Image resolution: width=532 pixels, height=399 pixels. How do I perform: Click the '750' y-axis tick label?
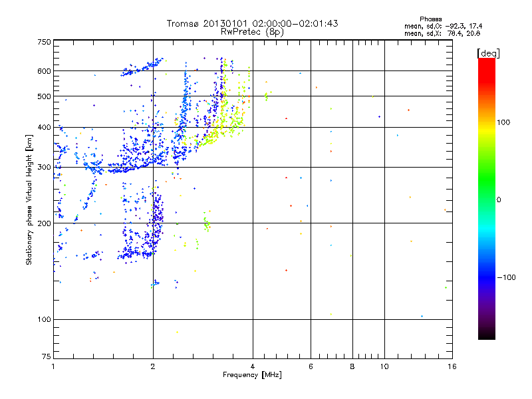(x=44, y=42)
